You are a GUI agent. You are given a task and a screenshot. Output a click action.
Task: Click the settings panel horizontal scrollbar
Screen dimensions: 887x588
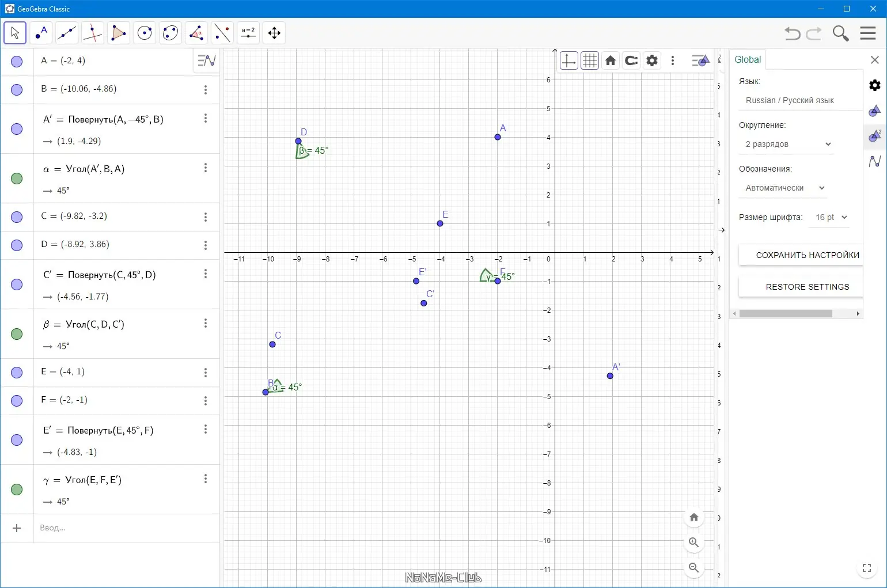pyautogui.click(x=786, y=314)
